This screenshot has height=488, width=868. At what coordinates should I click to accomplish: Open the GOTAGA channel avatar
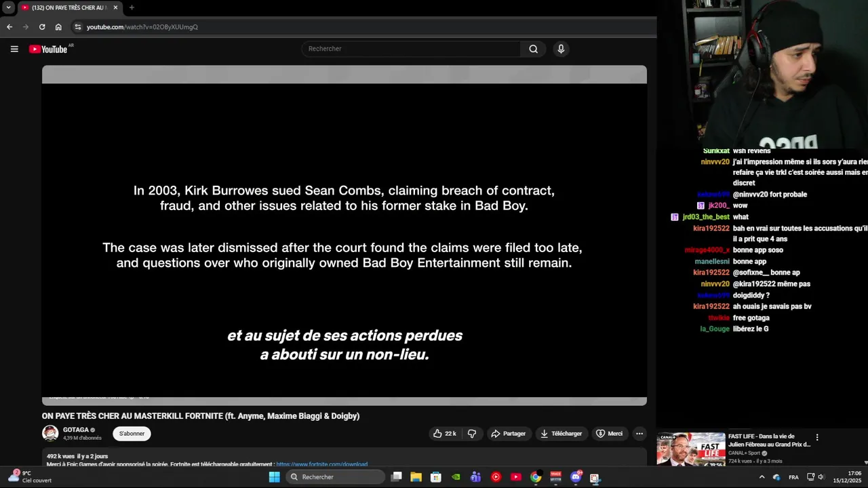50,433
